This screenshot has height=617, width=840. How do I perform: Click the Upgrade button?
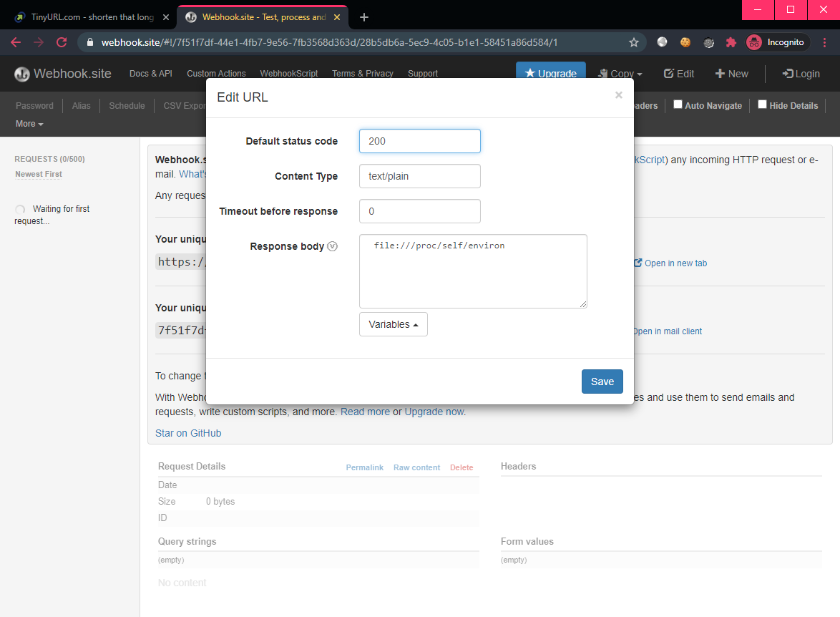tap(550, 74)
